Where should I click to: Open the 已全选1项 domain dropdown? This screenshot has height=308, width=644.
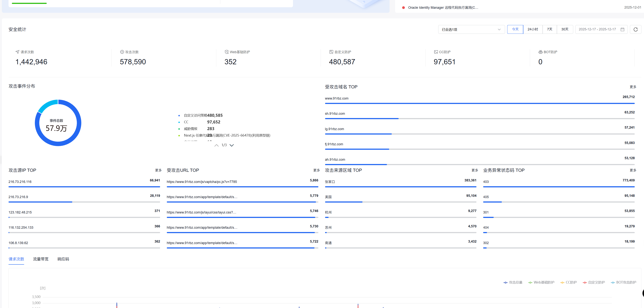tap(471, 29)
